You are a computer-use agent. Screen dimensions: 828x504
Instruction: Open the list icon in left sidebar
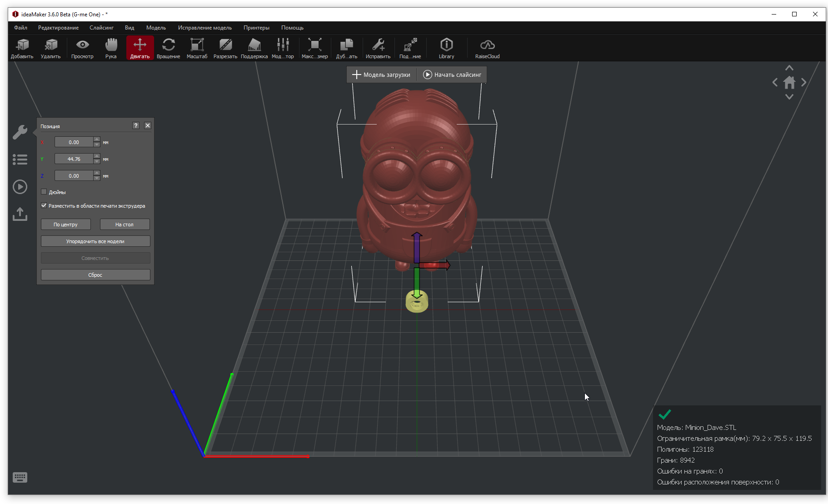tap(20, 160)
